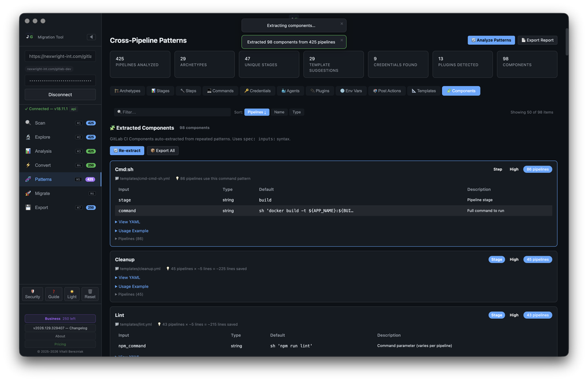Collapse the sidebar with the arrow button
Image resolution: width=588 pixels, height=382 pixels.
(x=91, y=37)
